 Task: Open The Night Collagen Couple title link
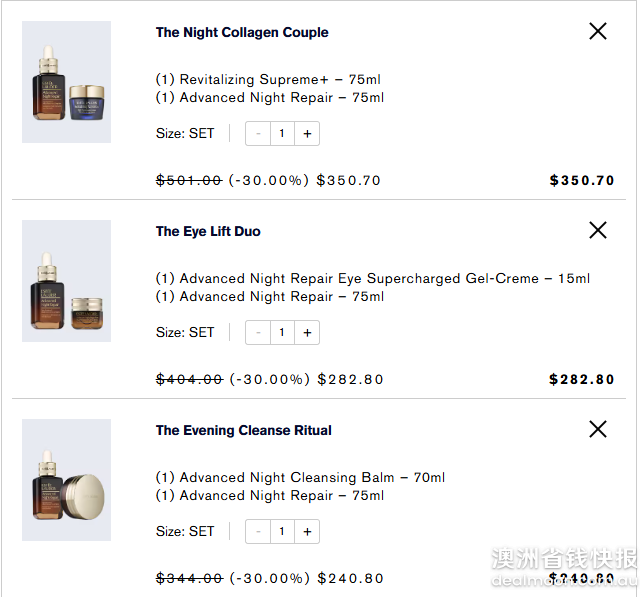[242, 32]
